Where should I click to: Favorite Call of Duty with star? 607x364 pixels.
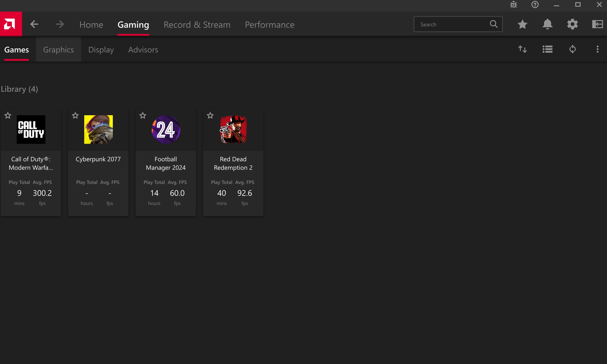click(8, 115)
